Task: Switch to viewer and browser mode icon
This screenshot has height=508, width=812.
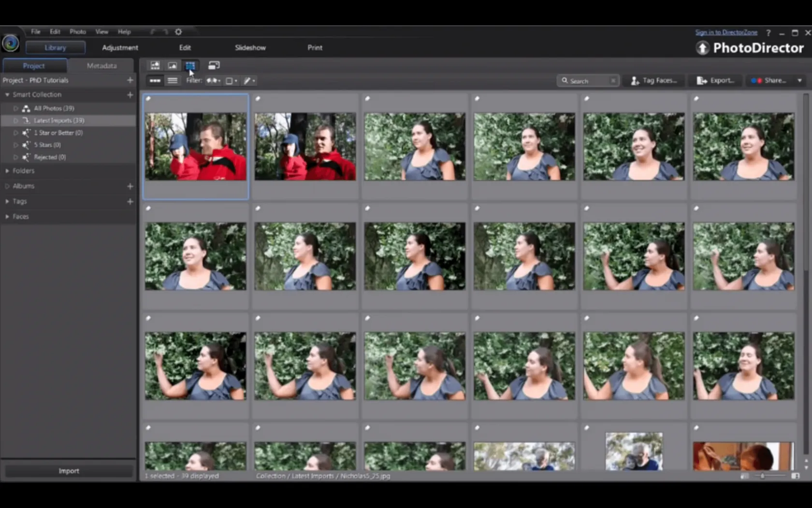Action: [x=155, y=65]
